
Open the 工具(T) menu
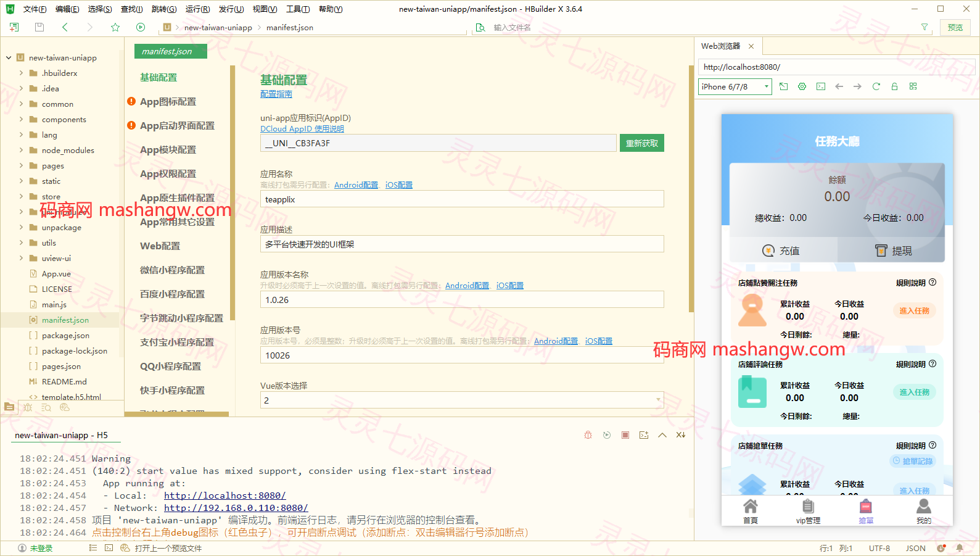(298, 9)
